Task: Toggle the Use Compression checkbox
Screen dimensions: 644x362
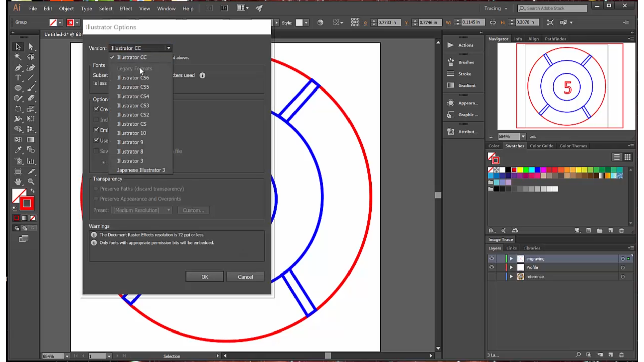Action: (96, 140)
